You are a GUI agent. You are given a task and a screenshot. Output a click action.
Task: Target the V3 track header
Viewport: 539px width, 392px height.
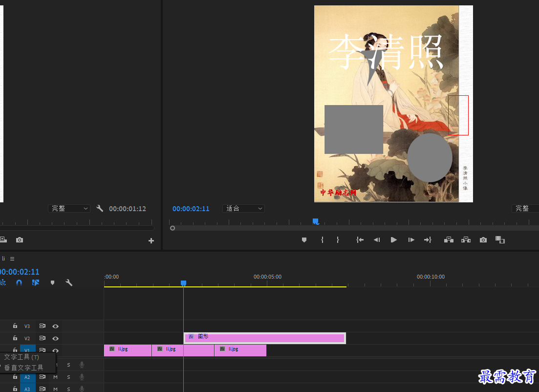coord(27,326)
